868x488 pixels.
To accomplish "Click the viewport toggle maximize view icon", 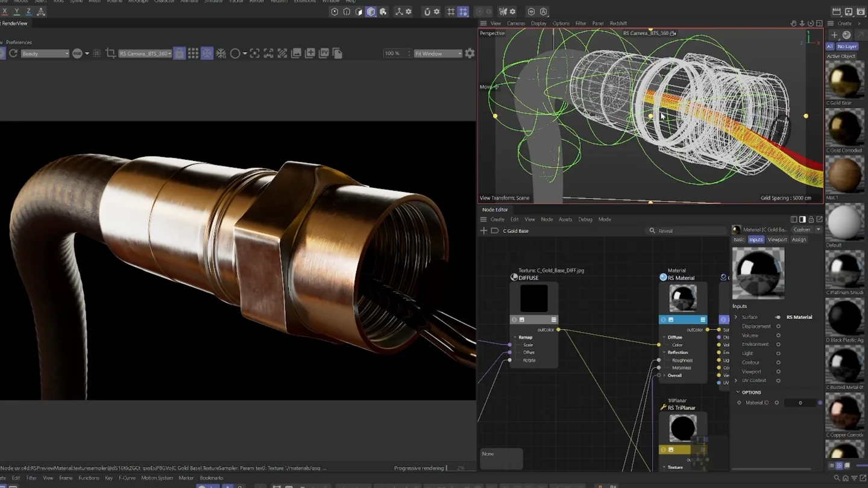I will (x=819, y=23).
